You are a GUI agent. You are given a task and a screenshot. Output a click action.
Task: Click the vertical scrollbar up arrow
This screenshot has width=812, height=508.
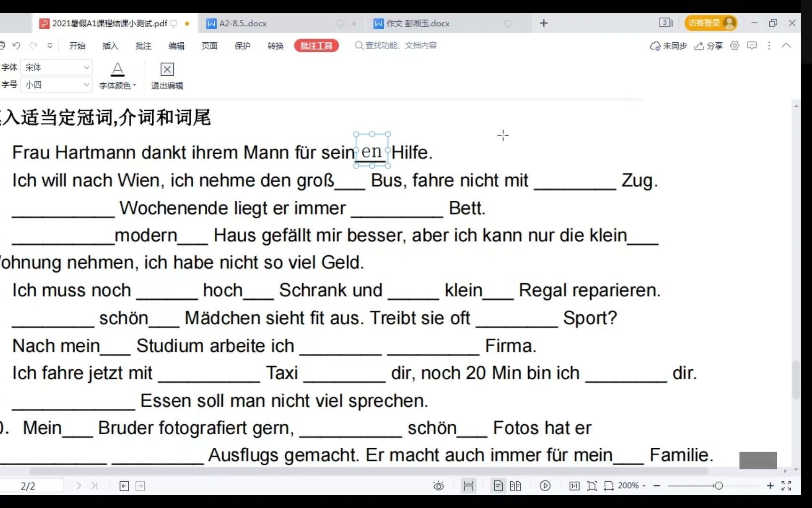(796, 106)
